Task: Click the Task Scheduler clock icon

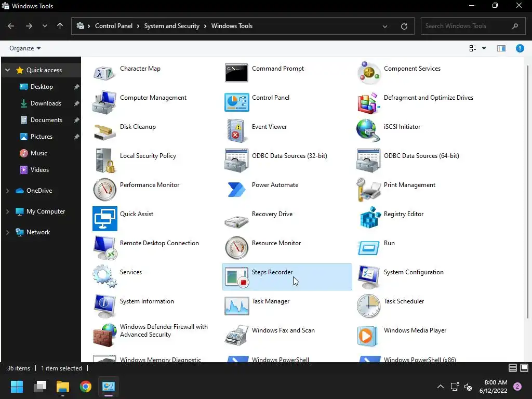Action: coord(368,305)
